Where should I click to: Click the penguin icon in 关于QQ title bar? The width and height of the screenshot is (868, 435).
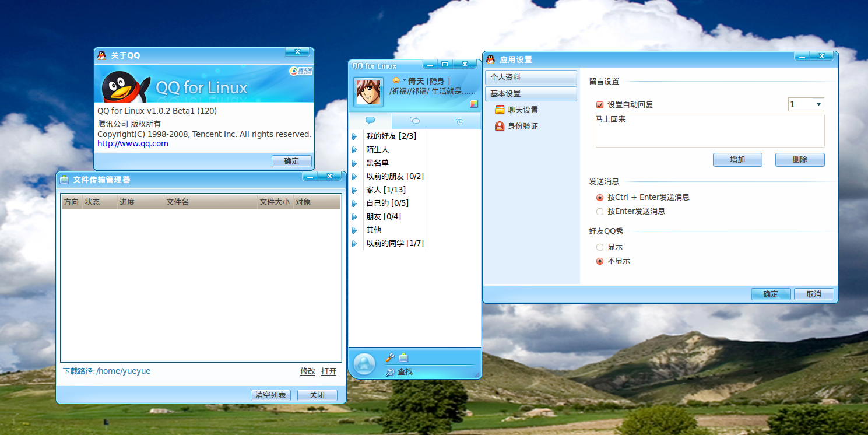(x=102, y=55)
